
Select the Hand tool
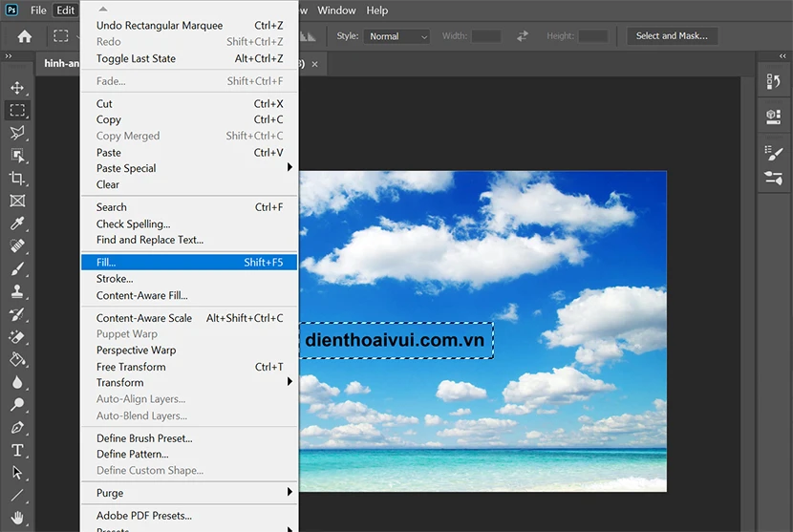tap(17, 518)
